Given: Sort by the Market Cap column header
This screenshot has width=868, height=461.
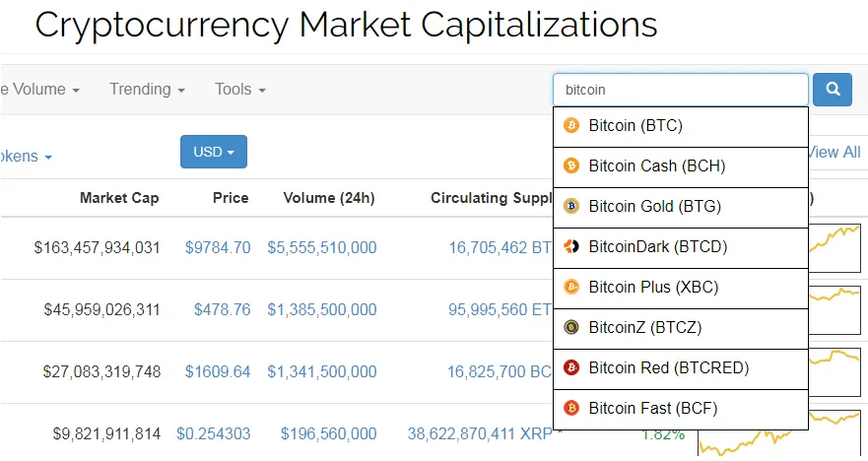Looking at the screenshot, I should [119, 198].
